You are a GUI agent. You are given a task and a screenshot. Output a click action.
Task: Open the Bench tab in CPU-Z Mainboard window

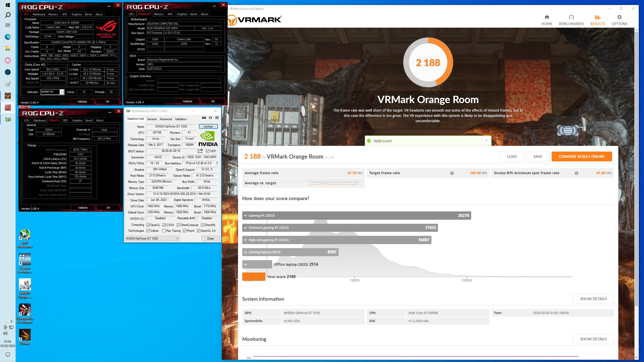tap(194, 14)
